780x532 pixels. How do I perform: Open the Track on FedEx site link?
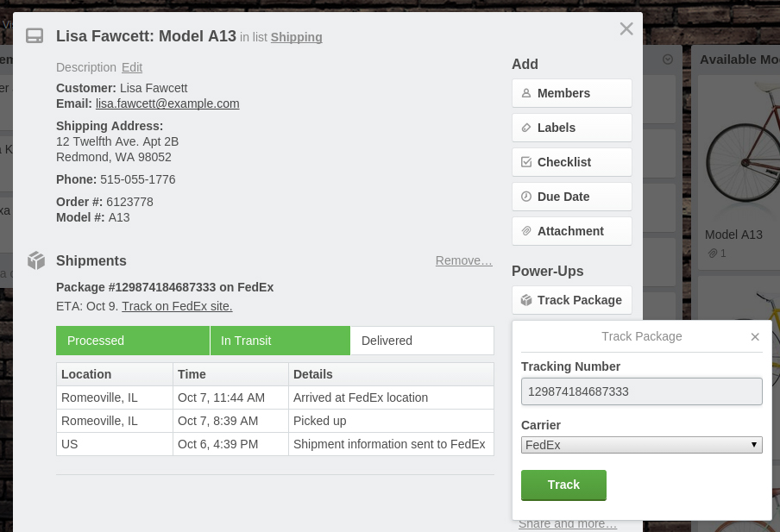click(x=177, y=306)
